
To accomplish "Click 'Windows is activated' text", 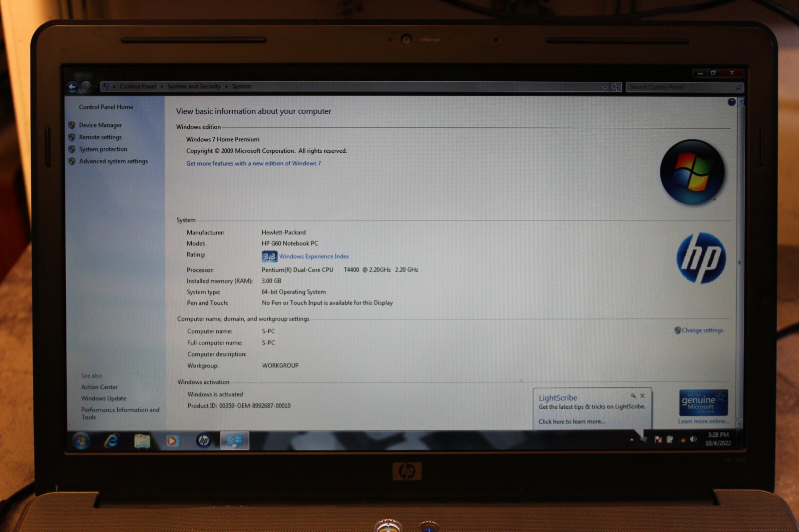I will coord(215,394).
